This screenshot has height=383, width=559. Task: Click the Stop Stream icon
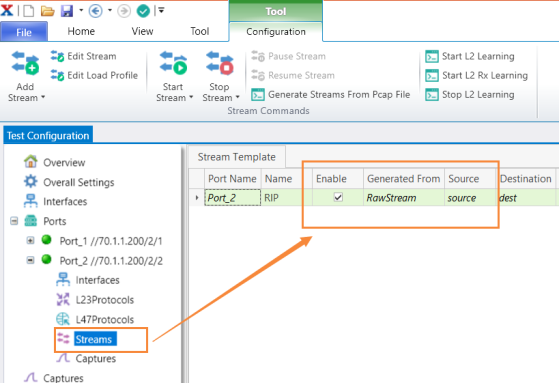click(x=220, y=63)
